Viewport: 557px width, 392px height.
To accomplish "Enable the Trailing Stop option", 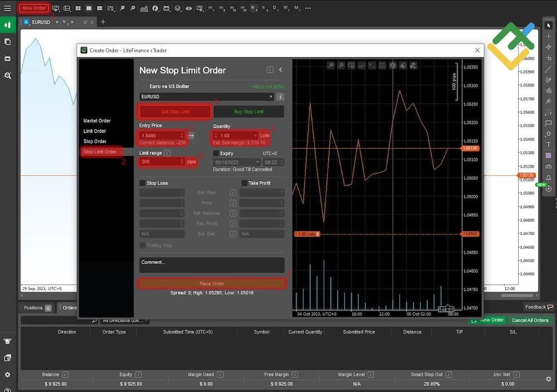I will 143,245.
